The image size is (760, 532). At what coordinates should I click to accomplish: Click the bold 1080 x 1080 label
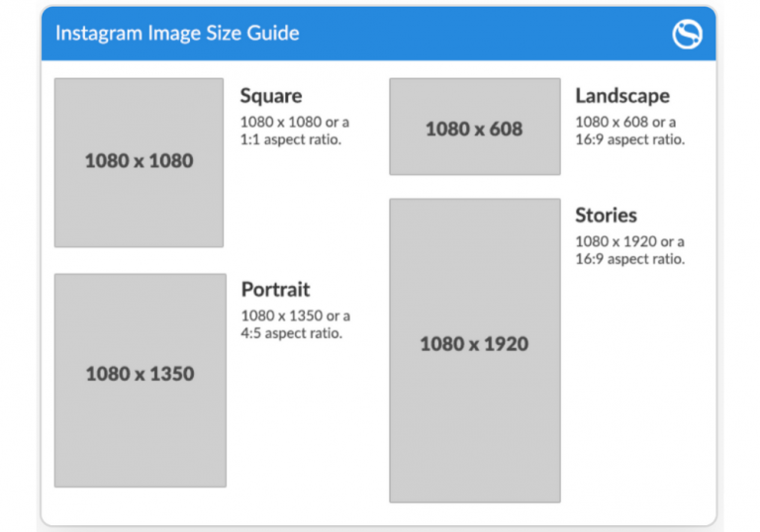[x=139, y=160]
